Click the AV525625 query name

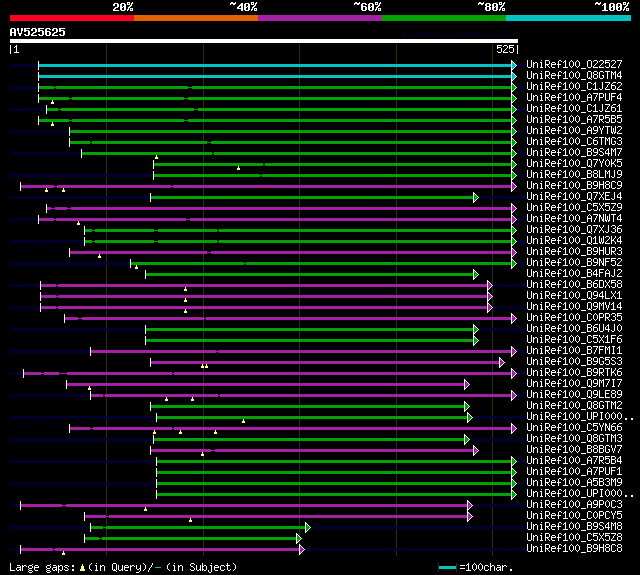(x=38, y=33)
